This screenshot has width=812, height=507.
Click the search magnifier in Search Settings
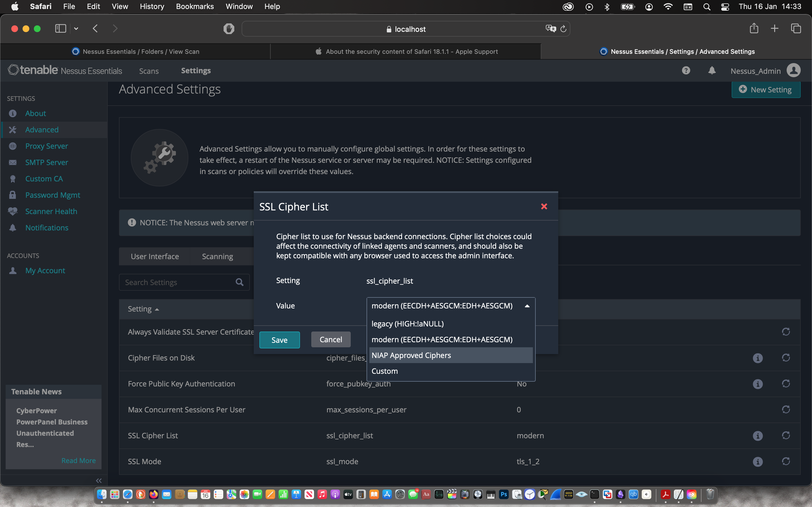point(239,282)
